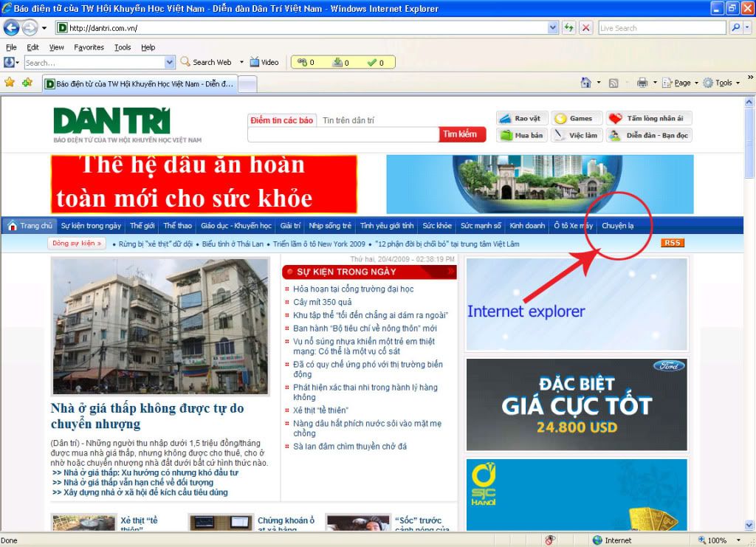Image resolution: width=756 pixels, height=547 pixels.
Task: Expand the toolbar Search box dropdown
Action: pos(169,63)
